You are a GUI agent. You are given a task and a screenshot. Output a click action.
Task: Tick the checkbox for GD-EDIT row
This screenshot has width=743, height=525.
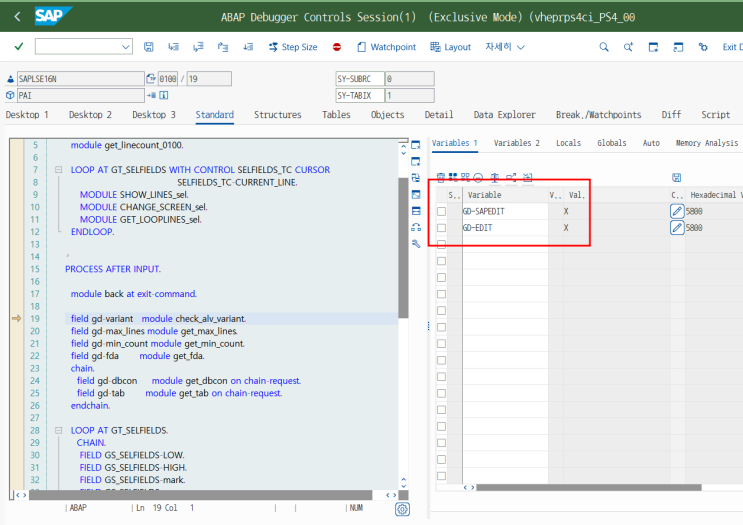pos(441,228)
